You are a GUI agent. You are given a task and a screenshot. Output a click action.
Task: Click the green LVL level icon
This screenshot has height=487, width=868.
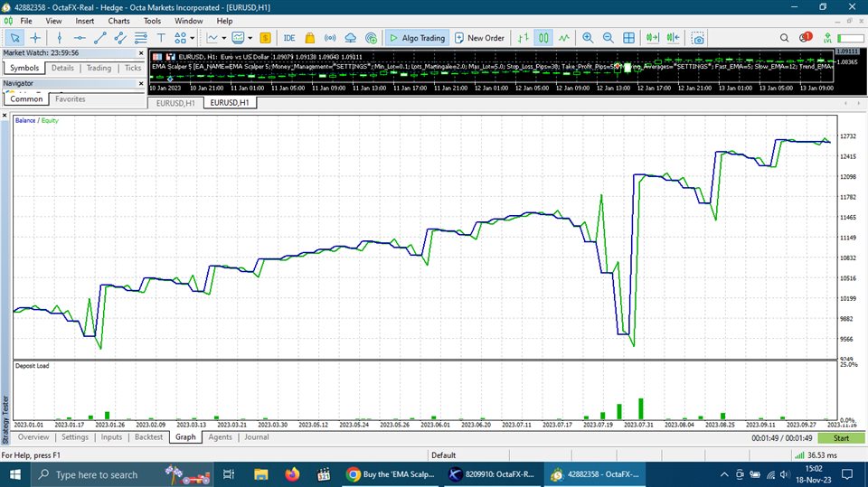(827, 38)
